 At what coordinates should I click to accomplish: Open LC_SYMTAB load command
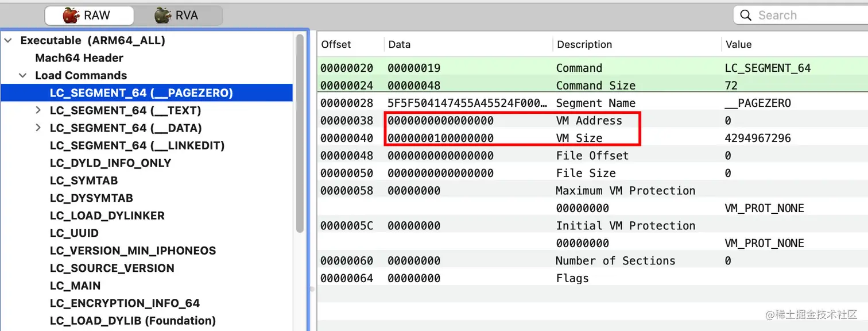click(84, 180)
